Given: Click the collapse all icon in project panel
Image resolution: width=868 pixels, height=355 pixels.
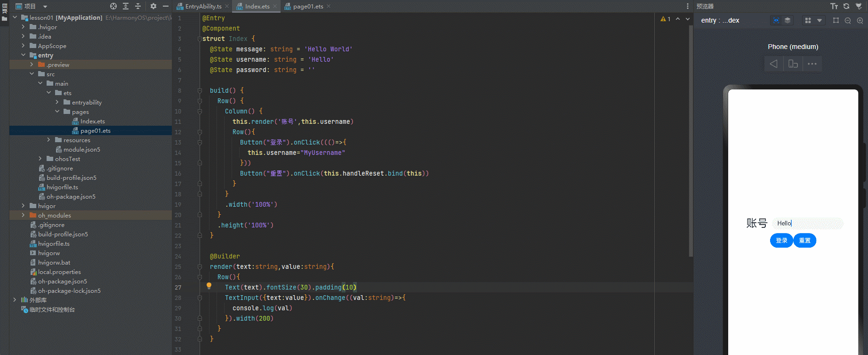Looking at the screenshot, I should (138, 6).
